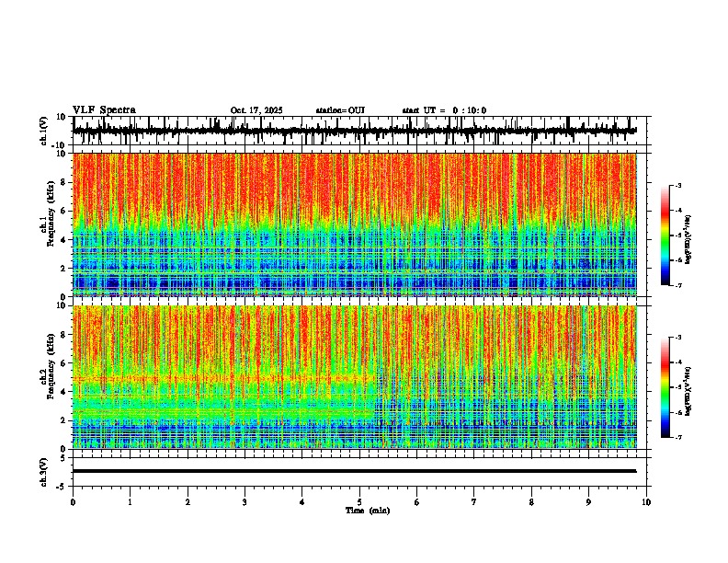Click the "station=OUI" header label
The height and width of the screenshot is (563, 728).
coord(340,110)
